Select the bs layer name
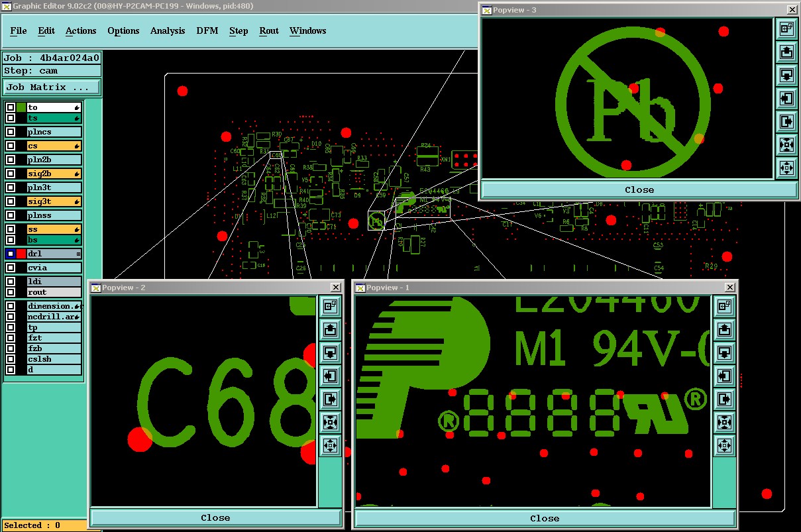The width and height of the screenshot is (801, 532). click(x=54, y=240)
